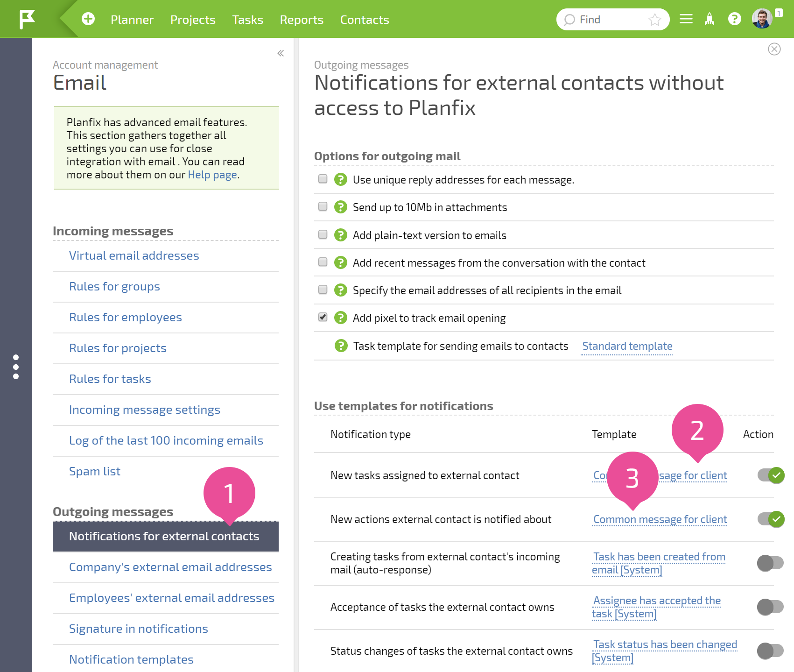
Task: Click help icon for task template option
Action: [341, 346]
